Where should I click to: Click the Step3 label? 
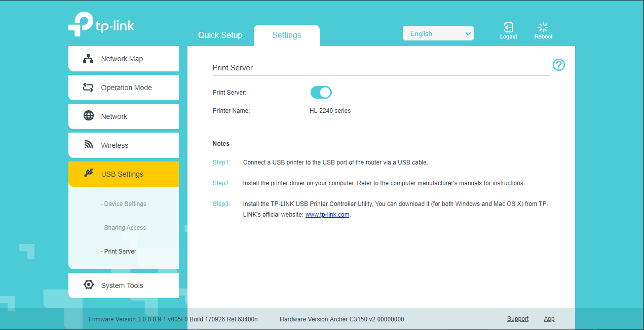tap(221, 204)
